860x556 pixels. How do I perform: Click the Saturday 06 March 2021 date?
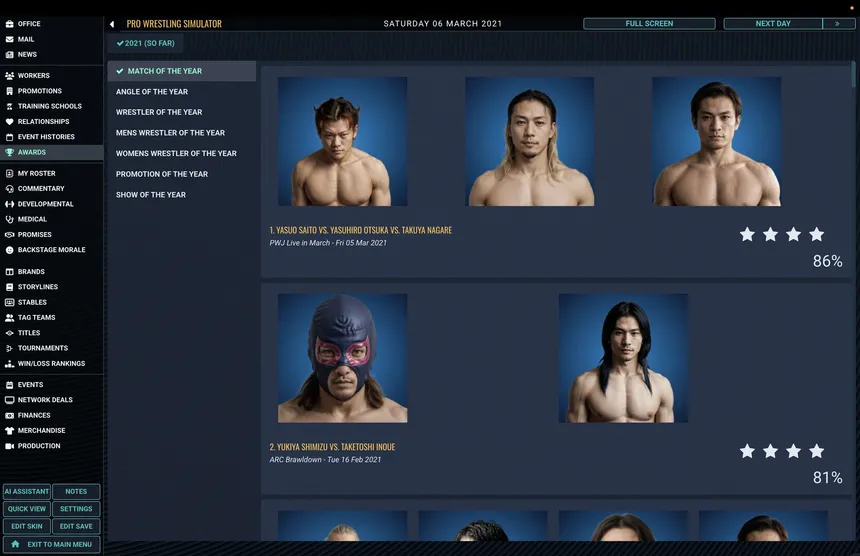(x=443, y=24)
